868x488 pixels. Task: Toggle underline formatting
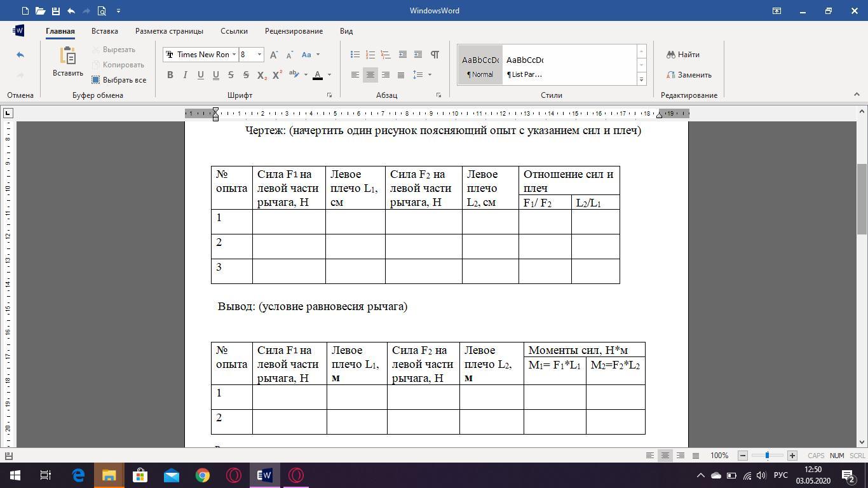click(200, 75)
